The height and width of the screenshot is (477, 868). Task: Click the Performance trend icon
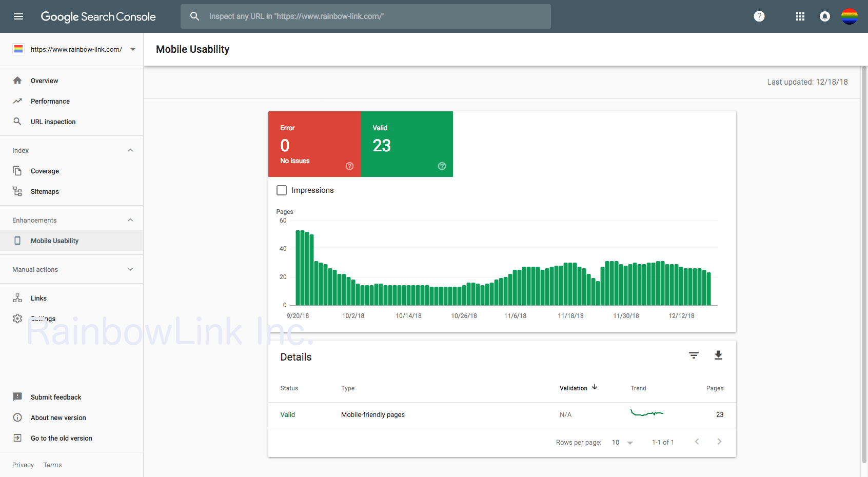click(x=17, y=101)
